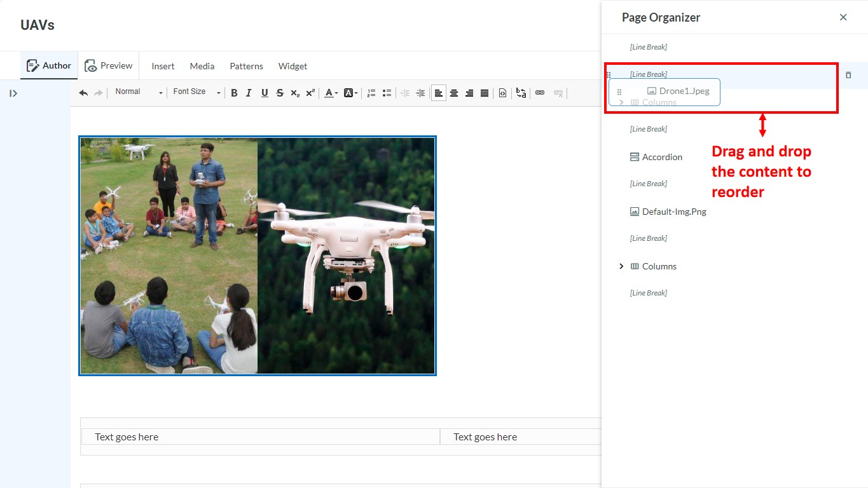Undo the last edit
Image resolution: width=868 pixels, height=488 pixels.
83,93
